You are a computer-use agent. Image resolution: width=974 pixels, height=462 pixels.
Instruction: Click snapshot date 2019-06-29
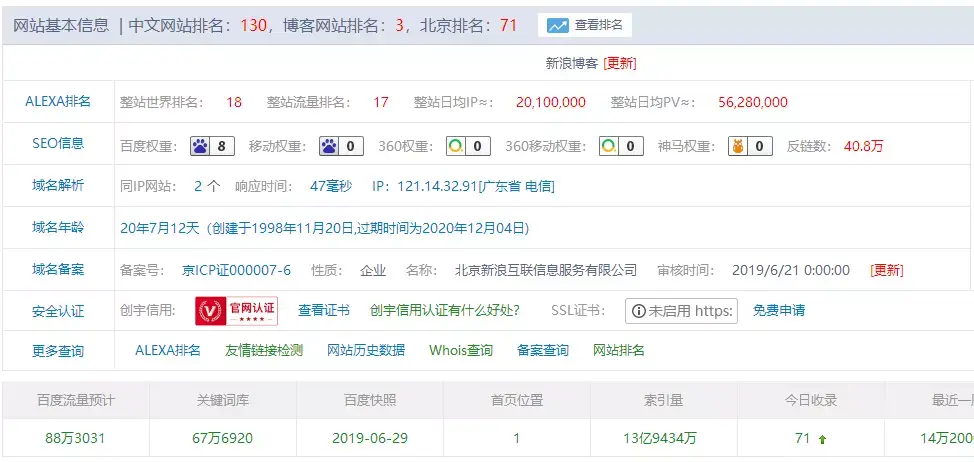(370, 438)
